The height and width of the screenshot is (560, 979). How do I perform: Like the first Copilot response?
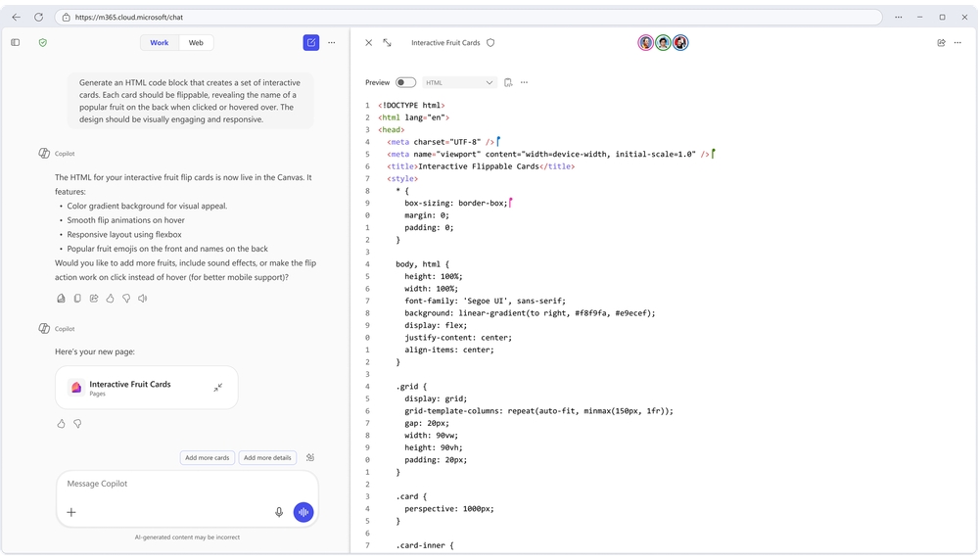110,299
